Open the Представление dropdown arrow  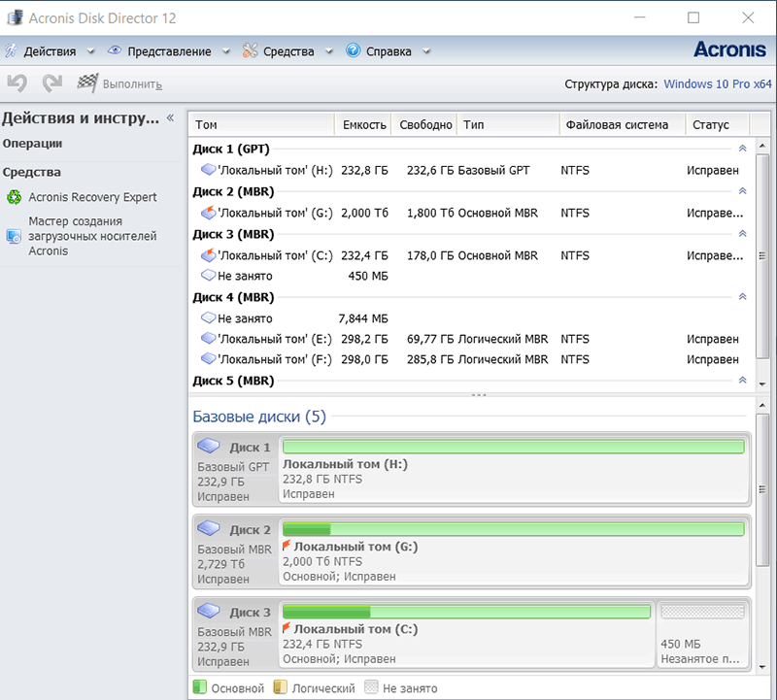click(x=226, y=51)
